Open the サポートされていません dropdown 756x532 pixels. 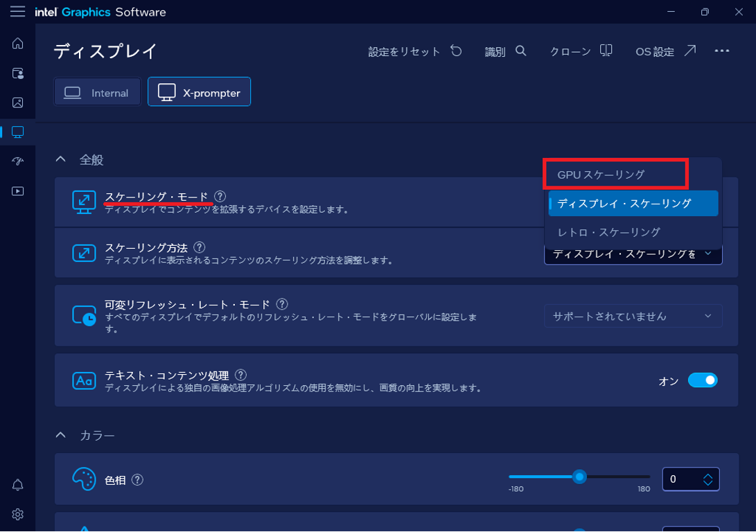pyautogui.click(x=633, y=316)
